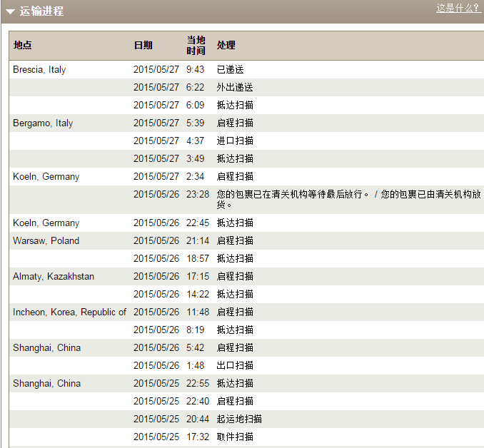Select the Almaty, Kazakhstan location cell

tap(54, 277)
